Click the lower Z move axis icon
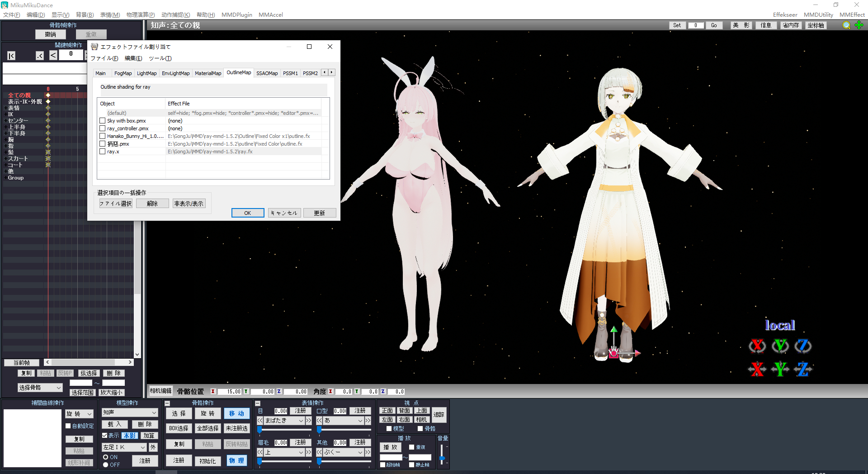The width and height of the screenshot is (868, 474). point(803,369)
